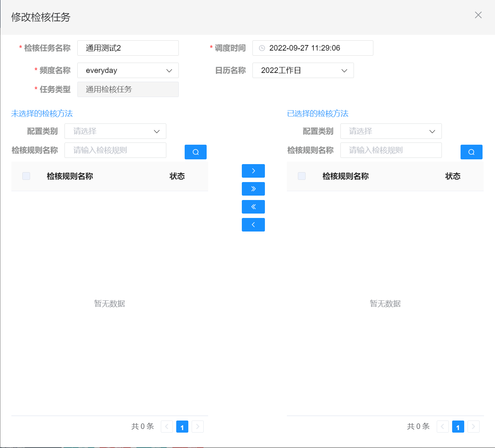The height and width of the screenshot is (448, 495).
Task: Toggle select-all checkbox in unselected rules table
Action: coord(26,176)
